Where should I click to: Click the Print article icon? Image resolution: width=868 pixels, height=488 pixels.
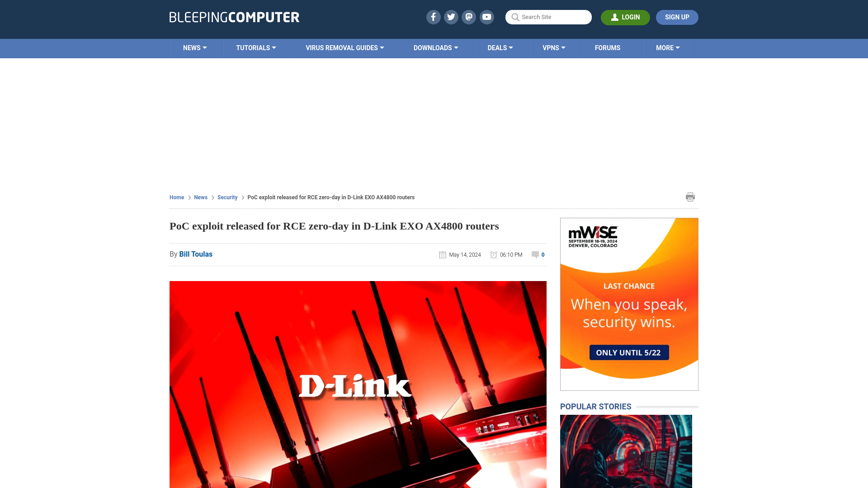pos(690,197)
